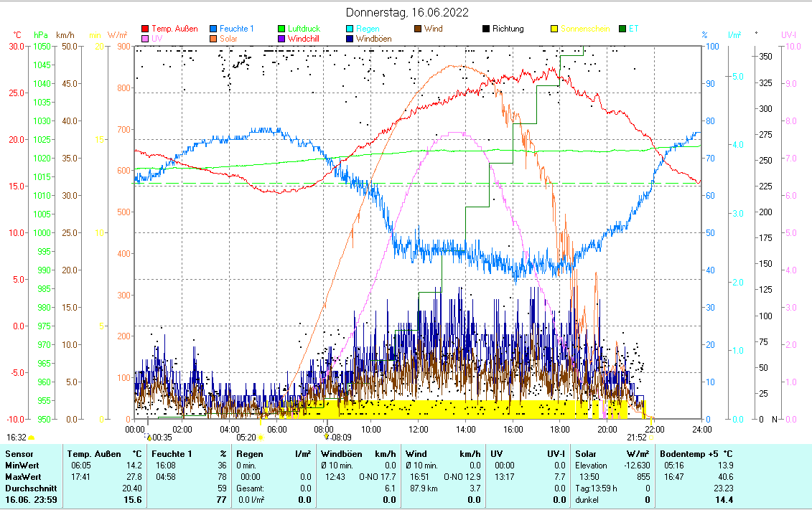Select the 08:09 time marker below axis

tap(341, 437)
